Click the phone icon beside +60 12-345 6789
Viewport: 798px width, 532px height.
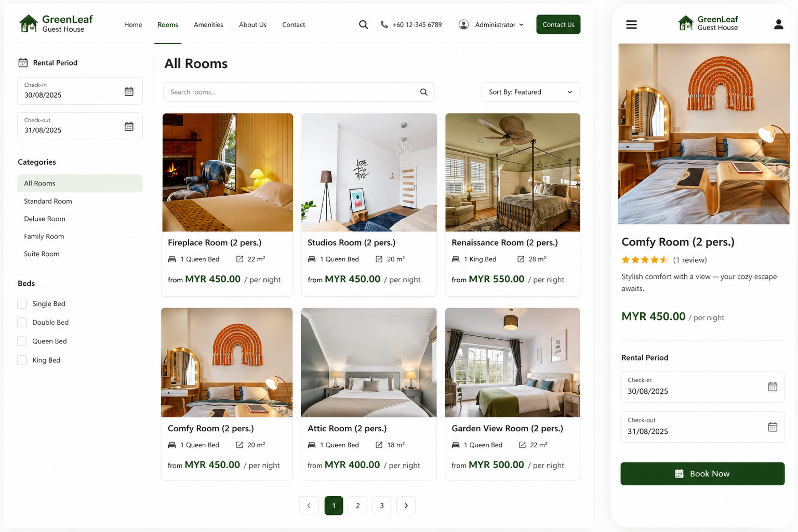[x=384, y=24]
